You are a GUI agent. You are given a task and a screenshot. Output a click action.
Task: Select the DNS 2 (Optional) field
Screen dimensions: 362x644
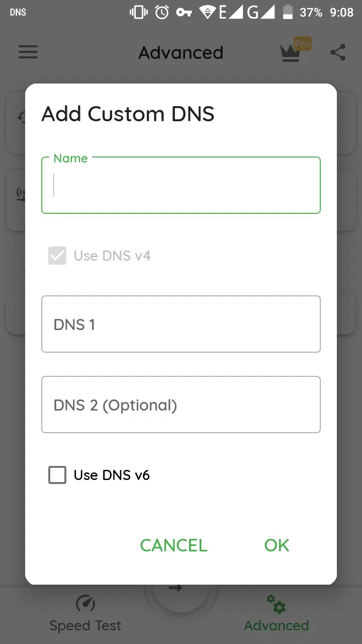(x=181, y=405)
